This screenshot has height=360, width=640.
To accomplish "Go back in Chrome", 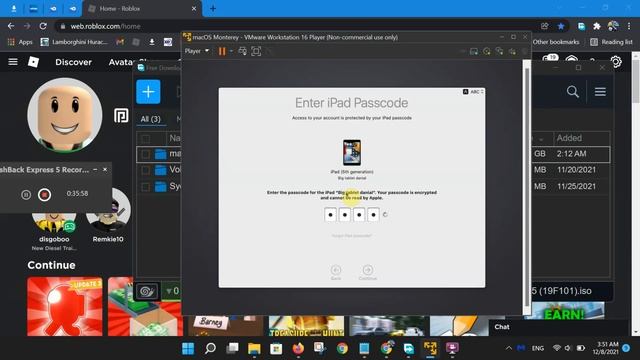I will pyautogui.click(x=11, y=26).
